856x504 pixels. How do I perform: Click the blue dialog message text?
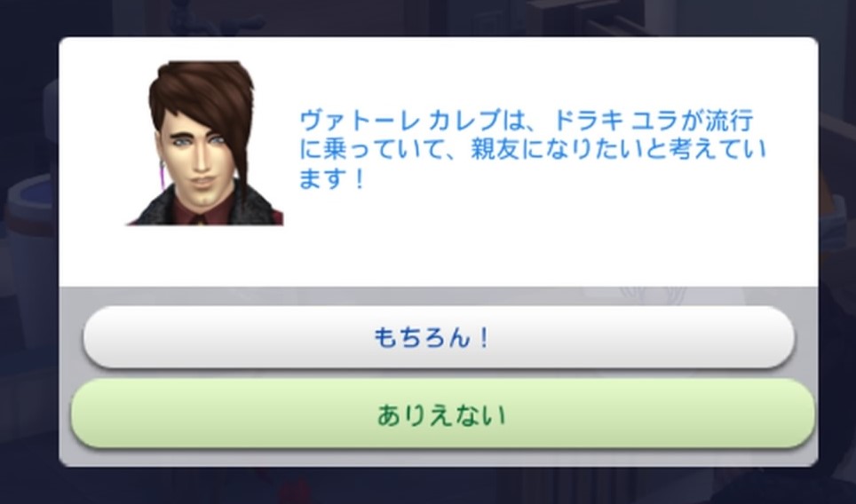pos(532,149)
